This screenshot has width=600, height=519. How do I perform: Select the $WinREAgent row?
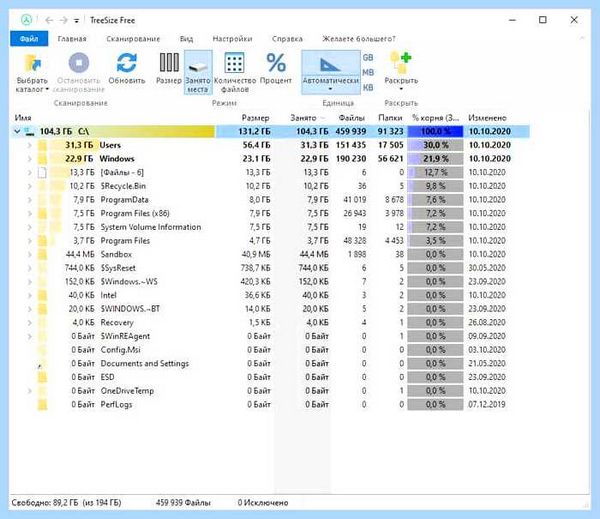[x=268, y=336]
